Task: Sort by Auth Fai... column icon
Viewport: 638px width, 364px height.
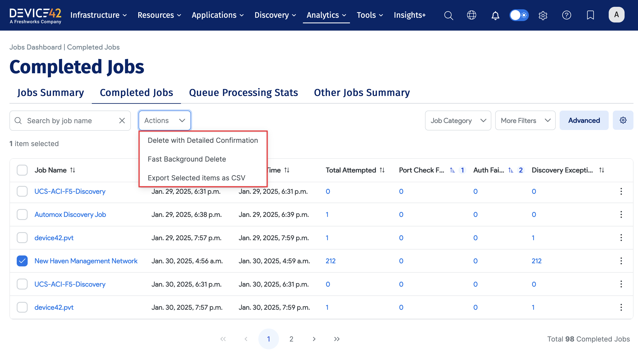Action: tap(511, 170)
